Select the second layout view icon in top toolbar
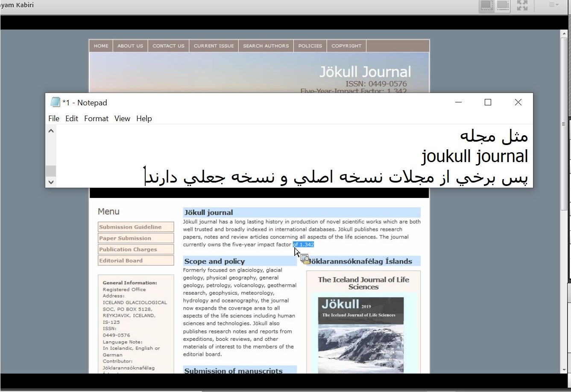Image resolution: width=571 pixels, height=392 pixels. [503, 6]
